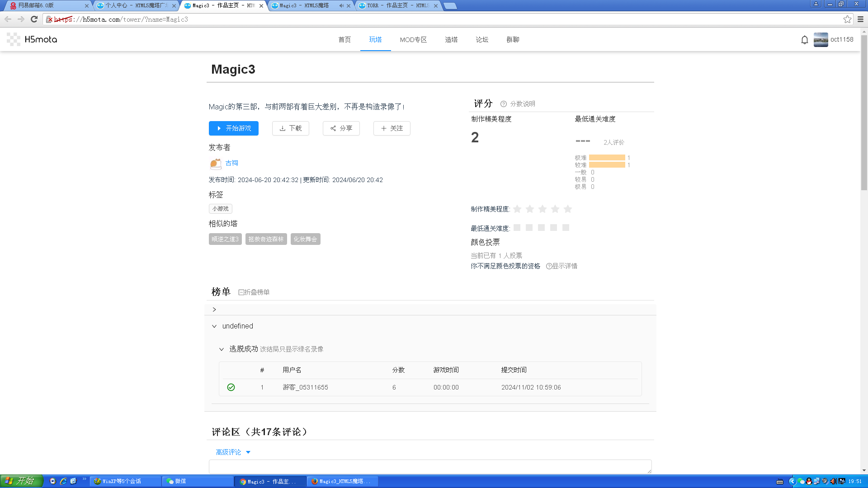Click the notification bell icon
Image resolution: width=868 pixels, height=488 pixels.
coord(804,40)
